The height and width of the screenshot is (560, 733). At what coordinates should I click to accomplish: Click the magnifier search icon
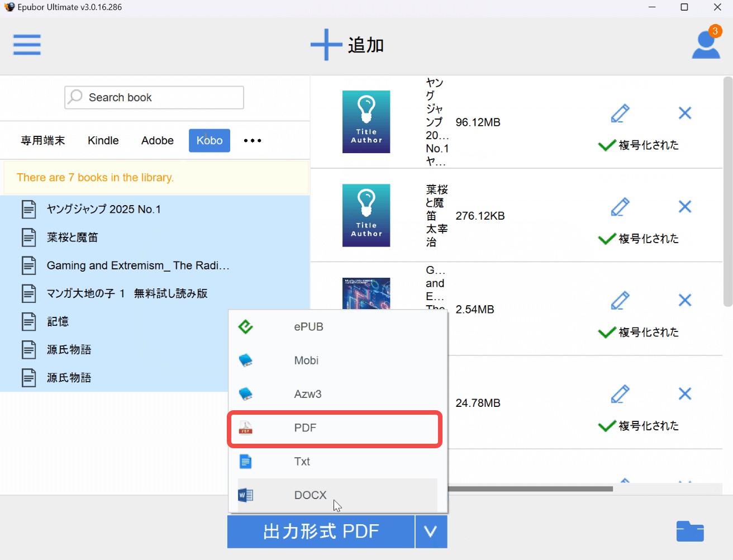click(75, 97)
